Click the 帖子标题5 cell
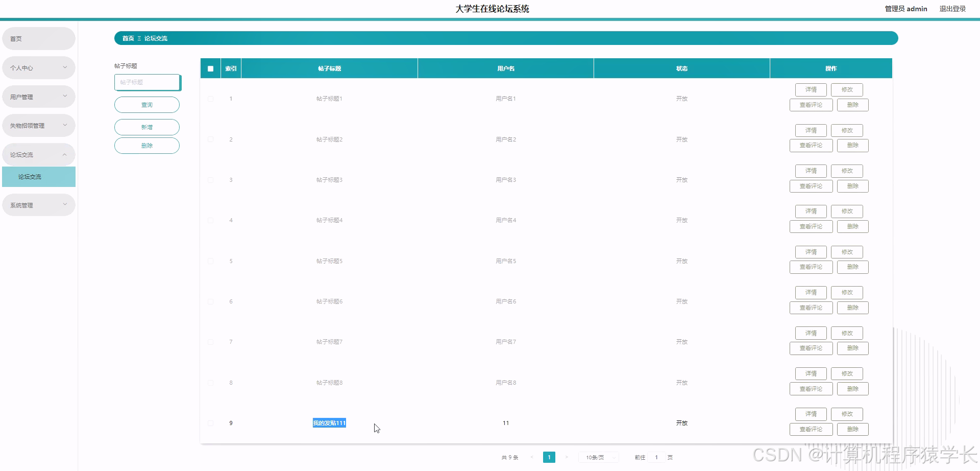Image resolution: width=980 pixels, height=471 pixels. point(329,261)
